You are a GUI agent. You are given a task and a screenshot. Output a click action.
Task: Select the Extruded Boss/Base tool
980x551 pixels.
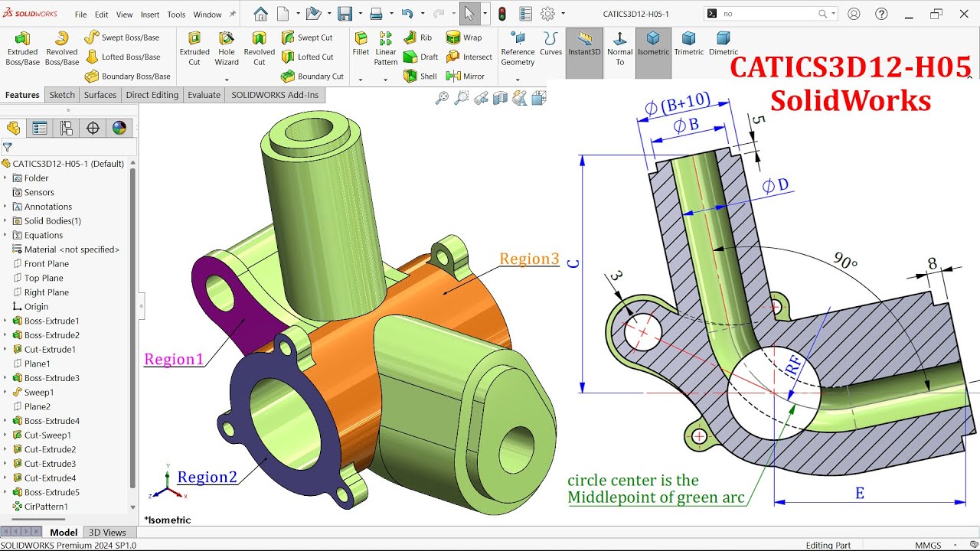pos(22,49)
